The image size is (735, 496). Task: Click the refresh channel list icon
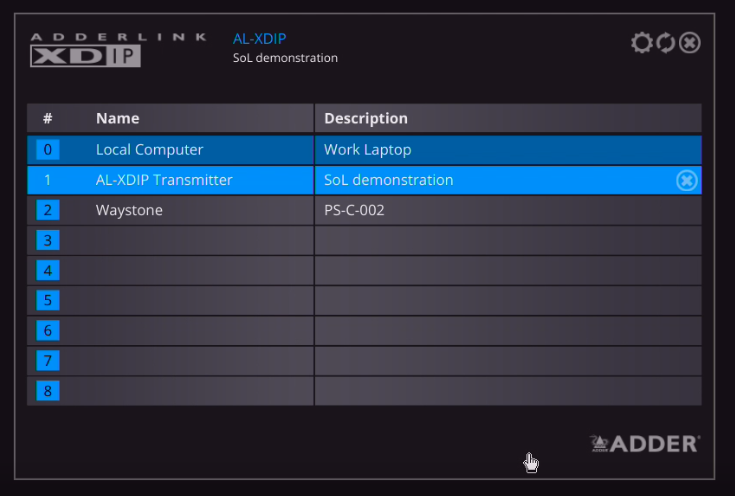[x=665, y=43]
